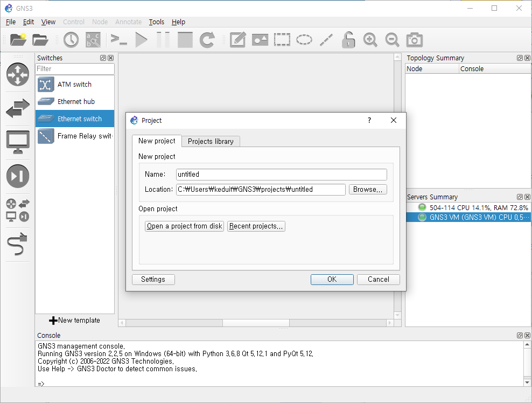The height and width of the screenshot is (403, 532).
Task: Select the Add a link cable icon
Action: click(x=17, y=244)
